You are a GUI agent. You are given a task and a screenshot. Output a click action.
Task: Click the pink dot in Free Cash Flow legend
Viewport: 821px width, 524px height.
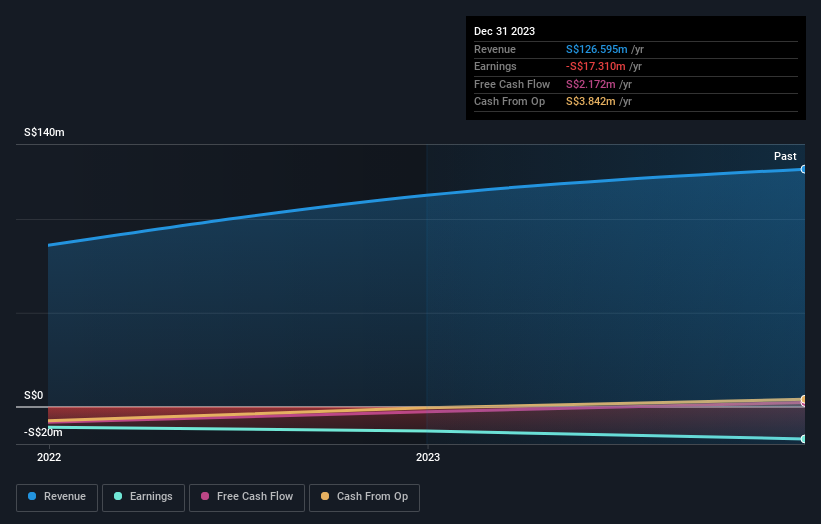[205, 496]
